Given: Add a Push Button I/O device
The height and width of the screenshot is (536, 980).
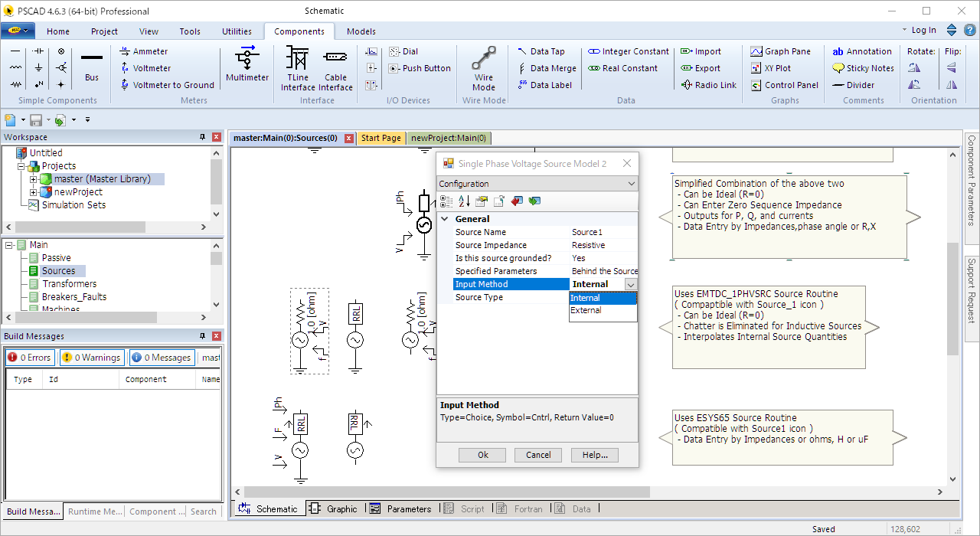Looking at the screenshot, I should tap(420, 68).
